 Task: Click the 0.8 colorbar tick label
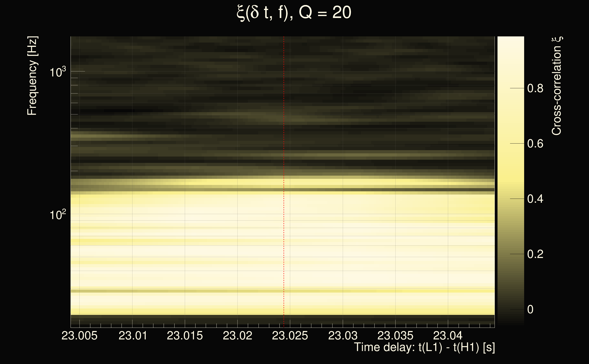pos(535,88)
